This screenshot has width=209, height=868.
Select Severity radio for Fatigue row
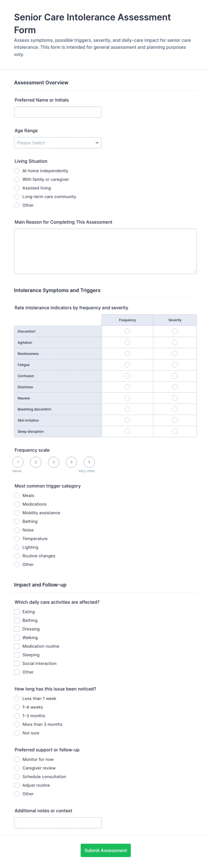coord(175,365)
